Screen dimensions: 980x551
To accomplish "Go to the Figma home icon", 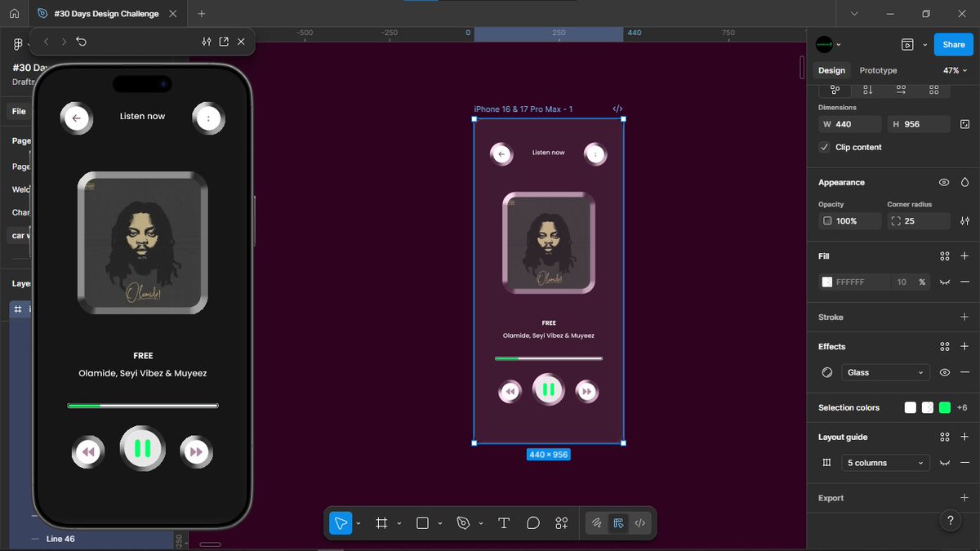I will (x=14, y=14).
